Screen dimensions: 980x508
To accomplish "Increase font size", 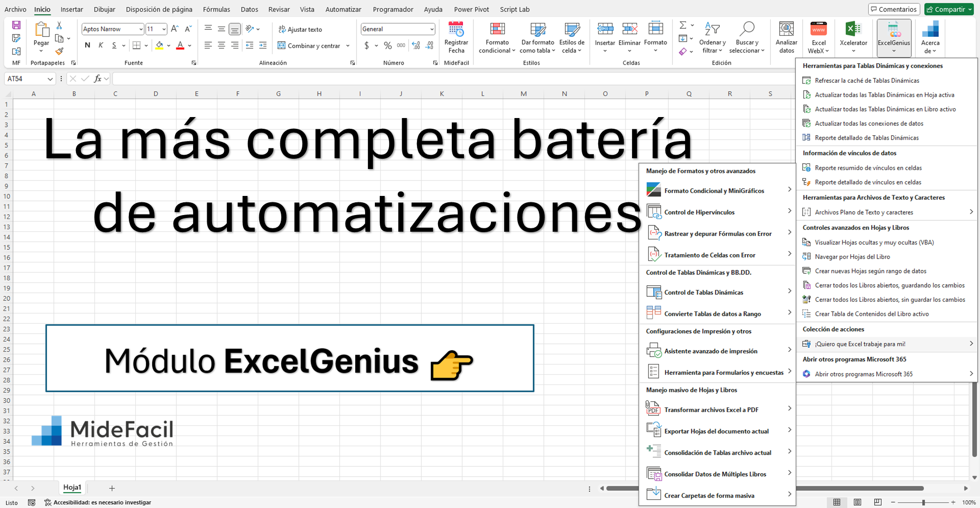I will pyautogui.click(x=174, y=29).
